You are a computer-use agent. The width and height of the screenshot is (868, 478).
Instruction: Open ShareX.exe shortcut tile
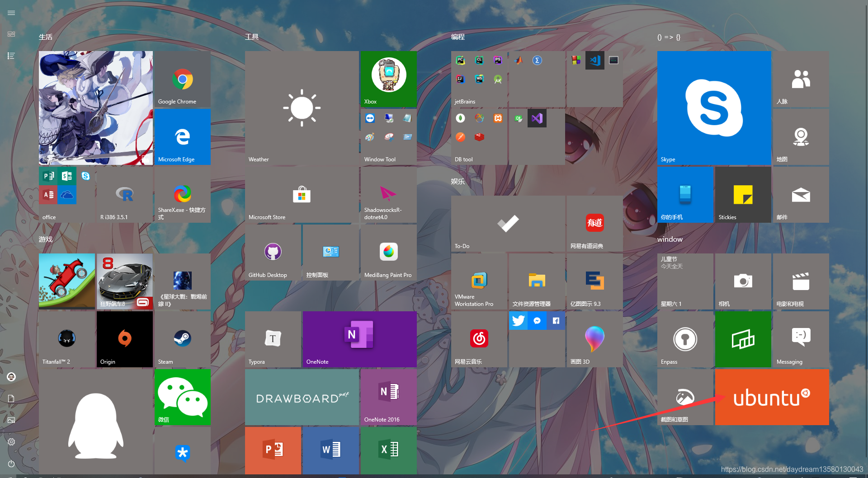coord(183,195)
